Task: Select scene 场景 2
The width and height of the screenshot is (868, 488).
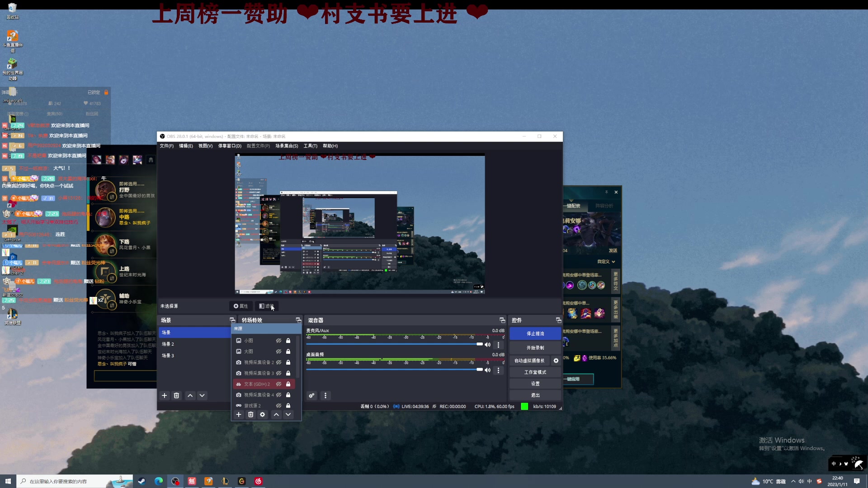Action: [x=194, y=344]
